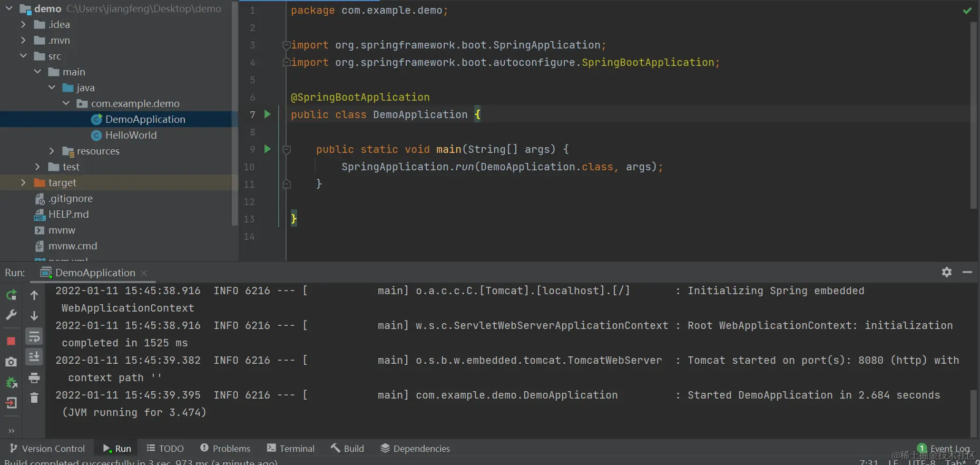Click the red exit arrow icon in the Run toolbar
Viewport: 980px width, 465px height.
coord(11,403)
